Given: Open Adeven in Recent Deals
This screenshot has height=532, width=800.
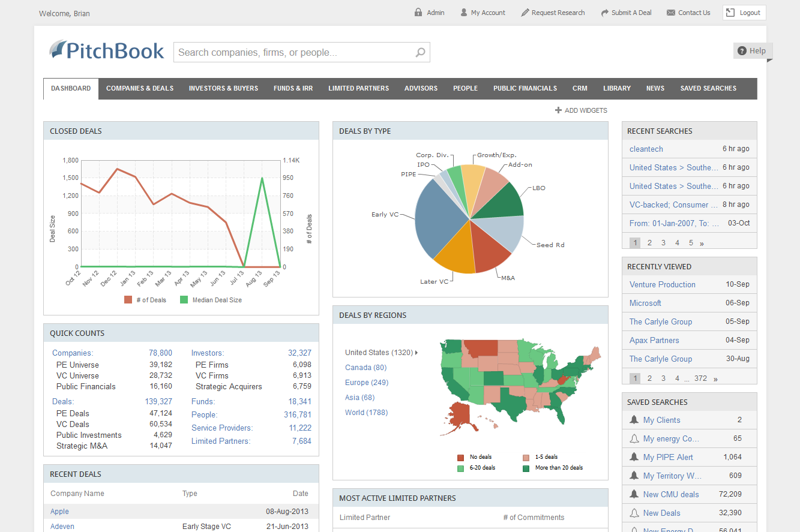Looking at the screenshot, I should point(62,527).
